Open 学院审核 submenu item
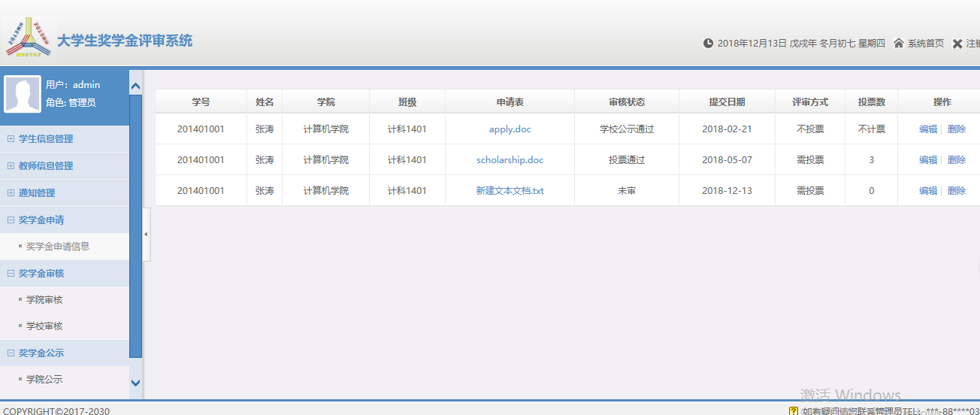The height and width of the screenshot is (415, 980). pyautogui.click(x=44, y=300)
